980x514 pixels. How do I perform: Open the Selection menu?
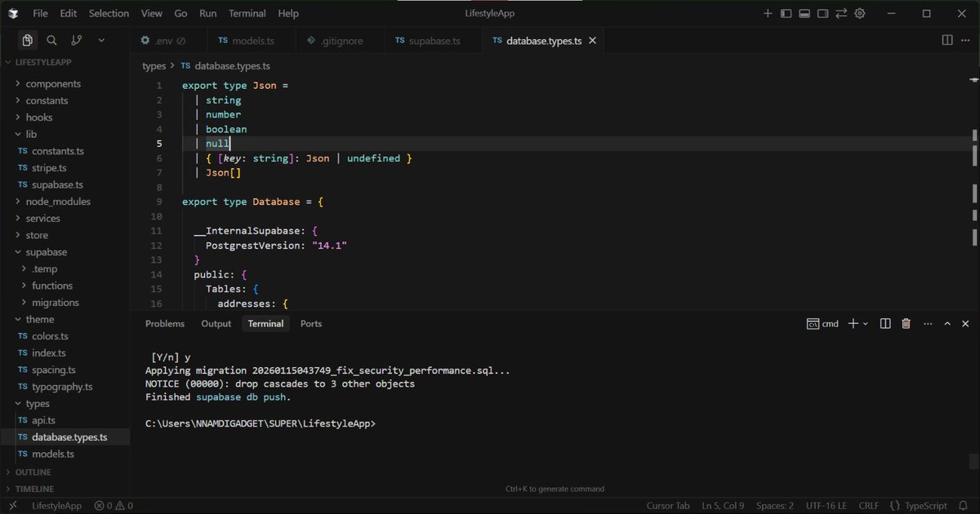[109, 13]
